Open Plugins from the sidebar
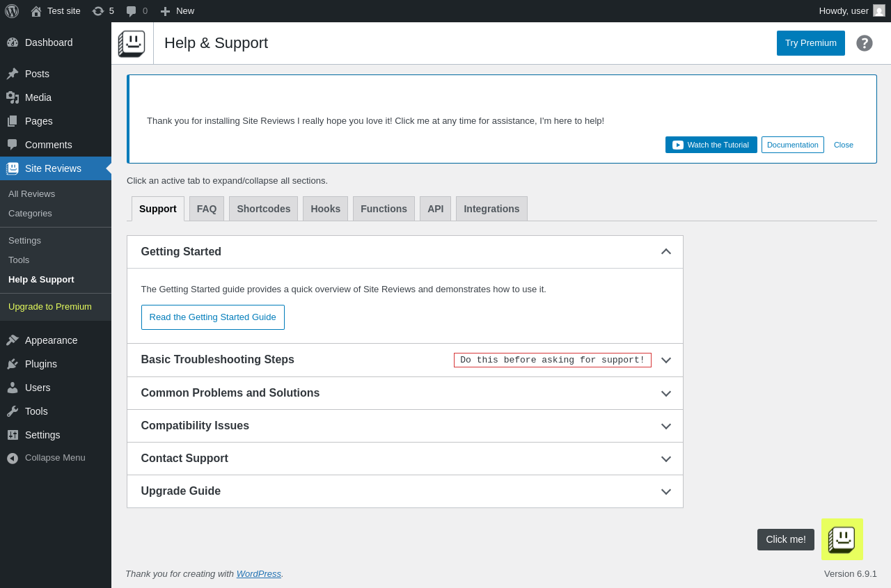Image resolution: width=891 pixels, height=588 pixels. (x=40, y=364)
